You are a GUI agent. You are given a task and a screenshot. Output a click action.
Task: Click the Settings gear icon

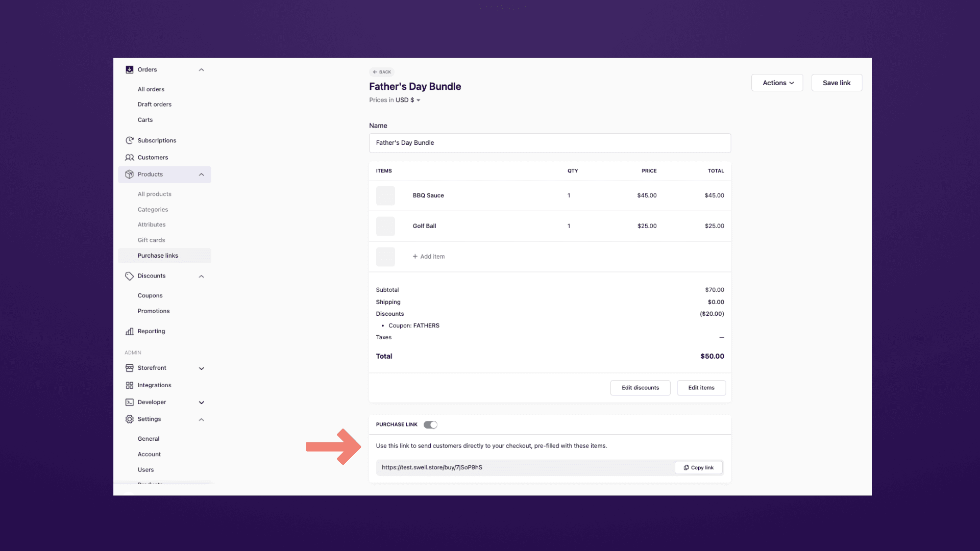point(130,419)
